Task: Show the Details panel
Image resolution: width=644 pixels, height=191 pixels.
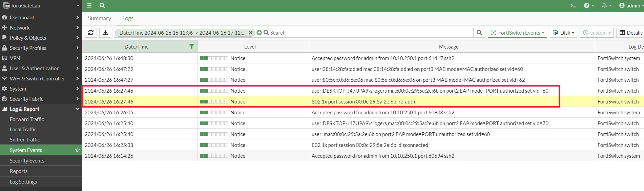Action: click(631, 33)
